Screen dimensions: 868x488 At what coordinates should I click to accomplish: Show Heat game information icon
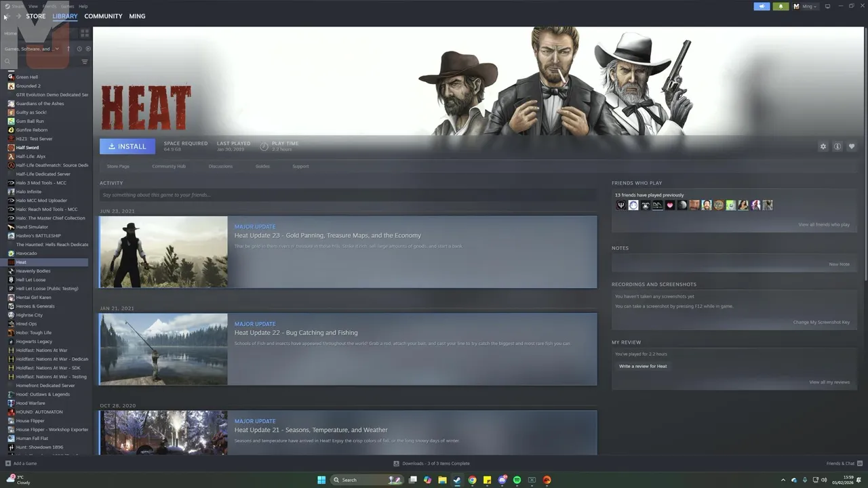837,146
